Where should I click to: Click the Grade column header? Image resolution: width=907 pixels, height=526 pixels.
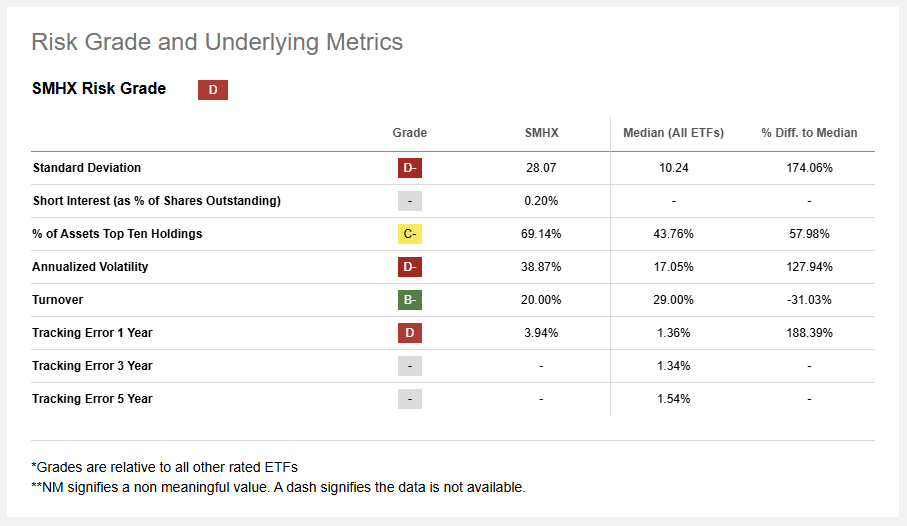click(409, 133)
